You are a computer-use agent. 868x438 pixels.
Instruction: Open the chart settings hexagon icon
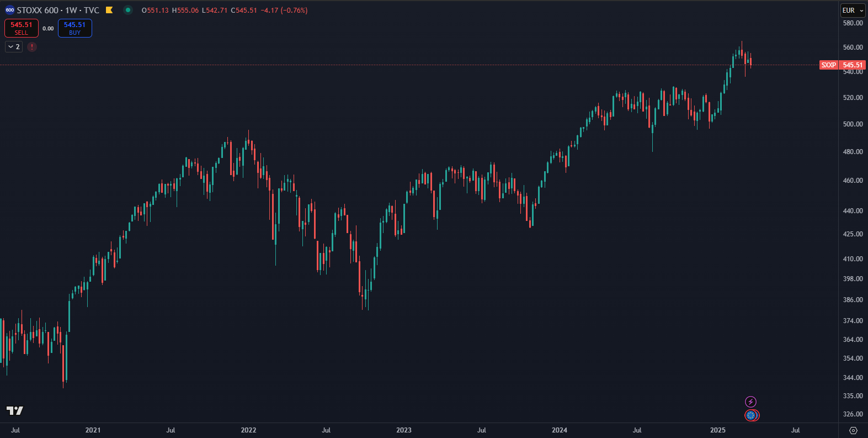853,430
